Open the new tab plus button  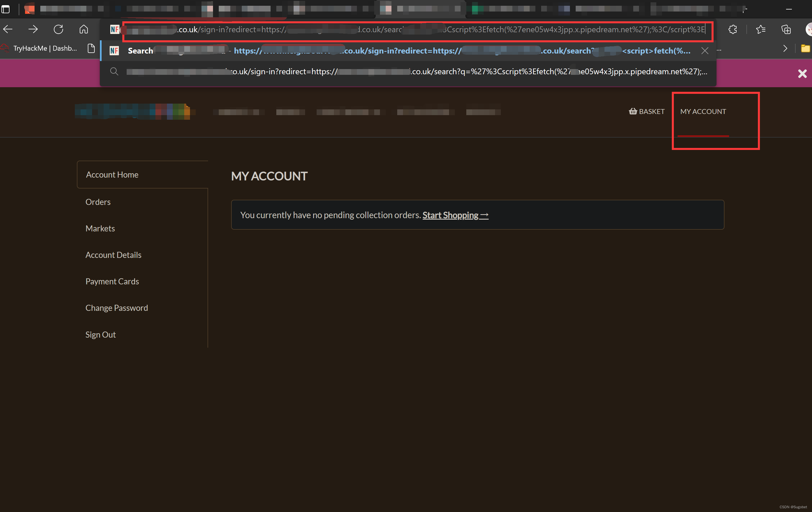pyautogui.click(x=744, y=9)
